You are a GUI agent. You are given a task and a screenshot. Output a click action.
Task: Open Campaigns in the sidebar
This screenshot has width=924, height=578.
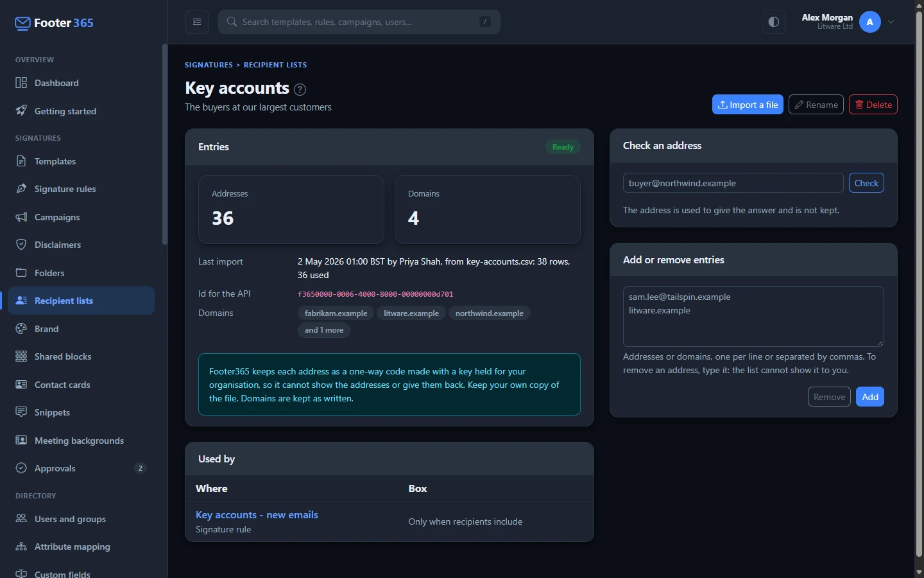(81, 217)
